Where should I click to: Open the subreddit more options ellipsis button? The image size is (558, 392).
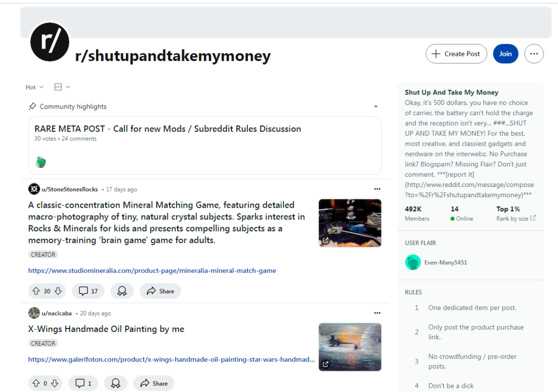point(534,54)
